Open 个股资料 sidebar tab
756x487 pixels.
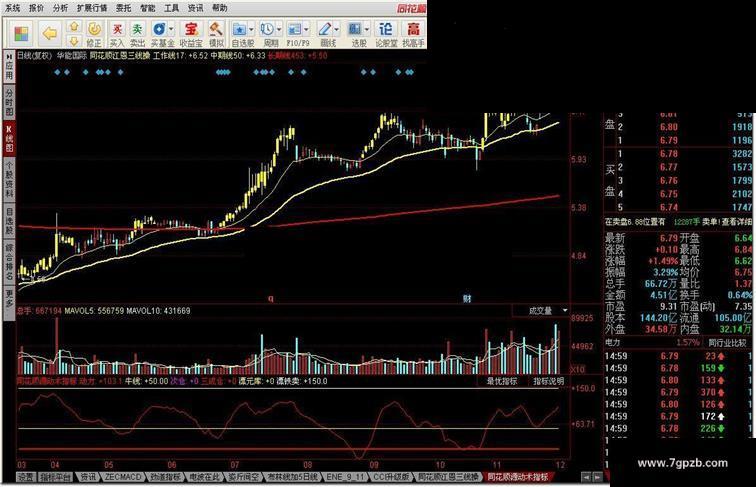pos(9,179)
